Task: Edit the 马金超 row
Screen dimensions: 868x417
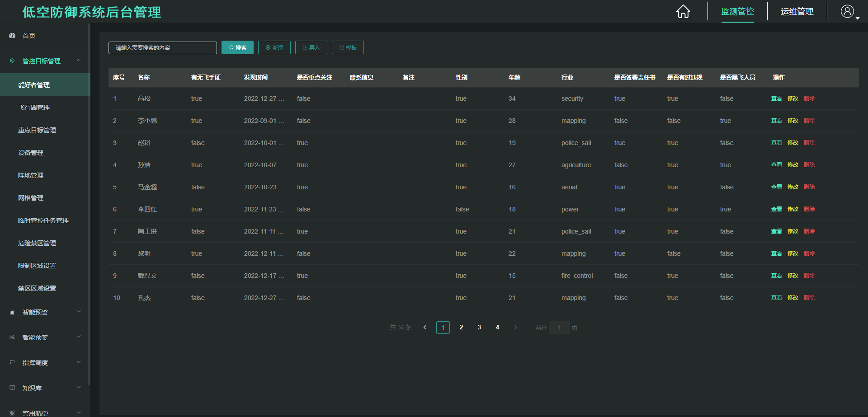Action: coord(793,187)
